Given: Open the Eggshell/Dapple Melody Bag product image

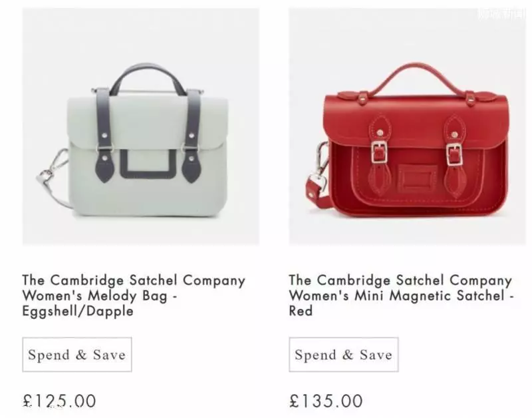Looking at the screenshot, I should [141, 126].
